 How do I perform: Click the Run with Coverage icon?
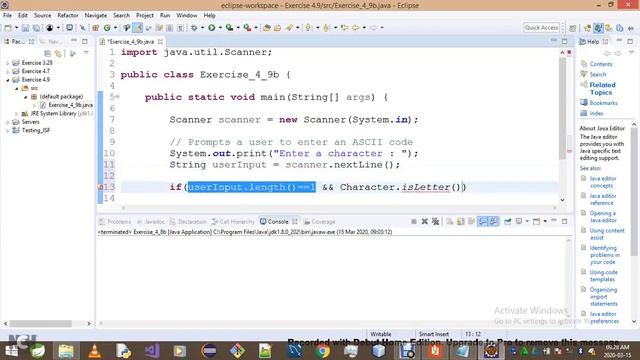tap(229, 28)
